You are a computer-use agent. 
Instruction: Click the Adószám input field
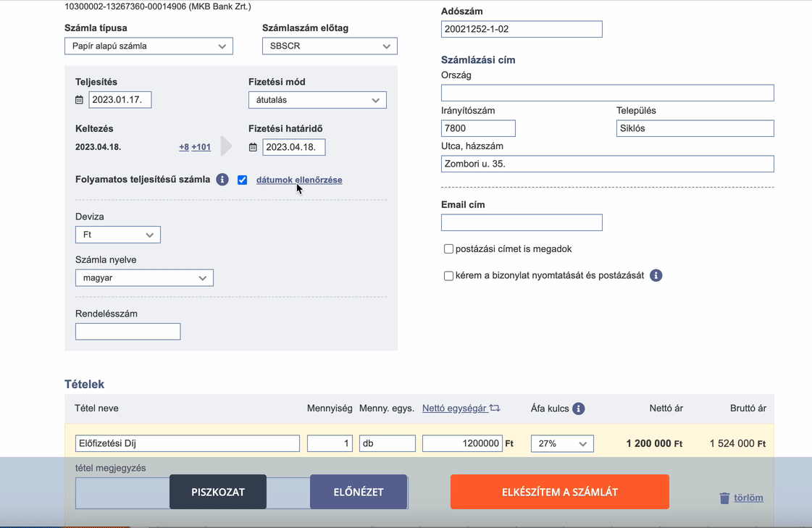(x=522, y=29)
